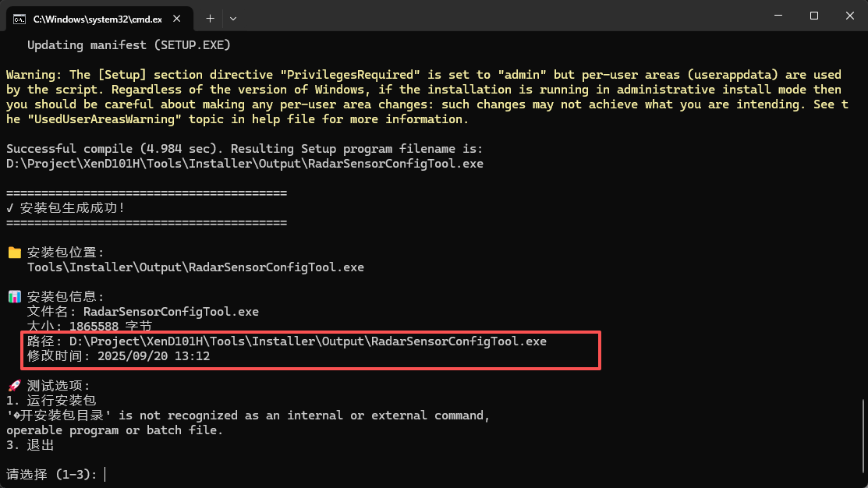The width and height of the screenshot is (868, 488).
Task: Minimize the terminal window
Action: tap(778, 16)
